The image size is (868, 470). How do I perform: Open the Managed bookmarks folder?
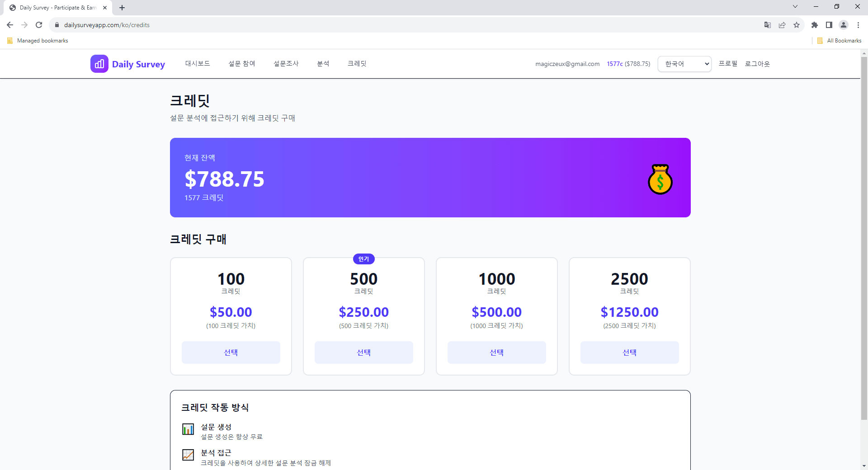coord(38,40)
